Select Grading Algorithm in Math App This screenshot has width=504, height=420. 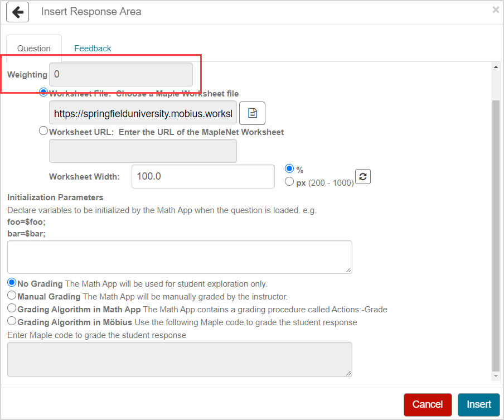pyautogui.click(x=12, y=308)
